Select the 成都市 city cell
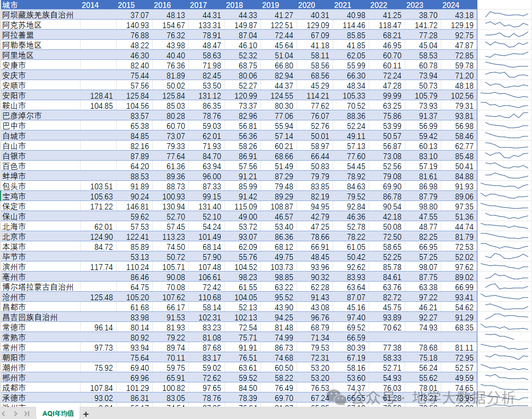 click(x=40, y=388)
